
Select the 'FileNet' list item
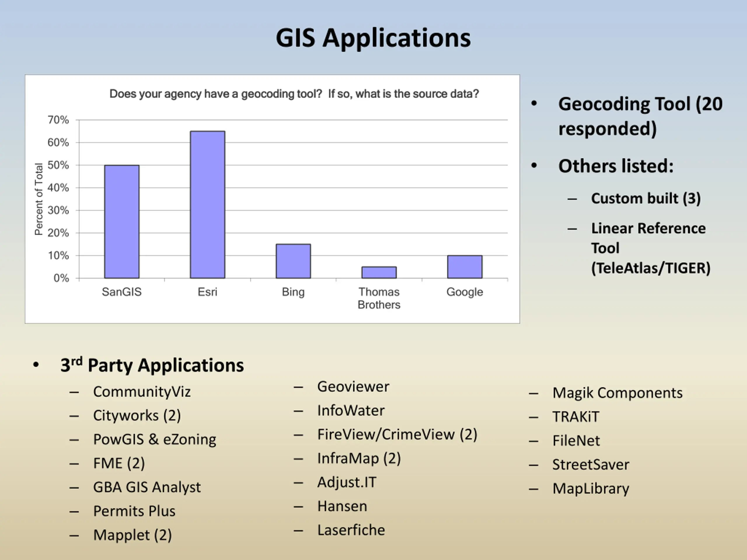(576, 441)
